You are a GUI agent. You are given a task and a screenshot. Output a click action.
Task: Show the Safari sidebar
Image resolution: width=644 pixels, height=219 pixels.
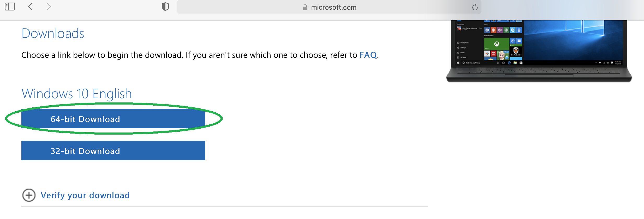coord(10,7)
